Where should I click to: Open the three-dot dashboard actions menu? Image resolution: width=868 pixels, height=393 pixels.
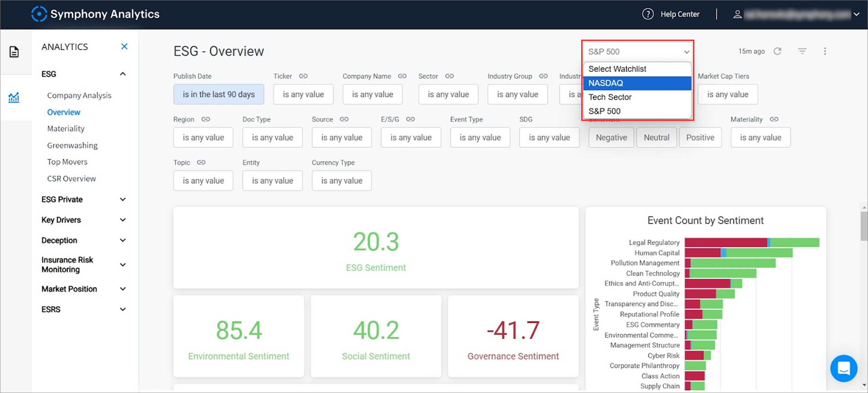tap(825, 51)
